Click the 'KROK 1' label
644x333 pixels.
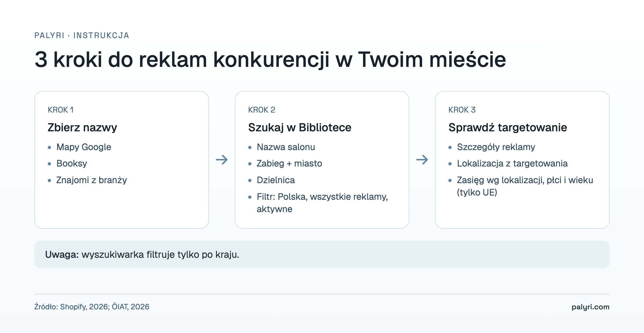61,110
